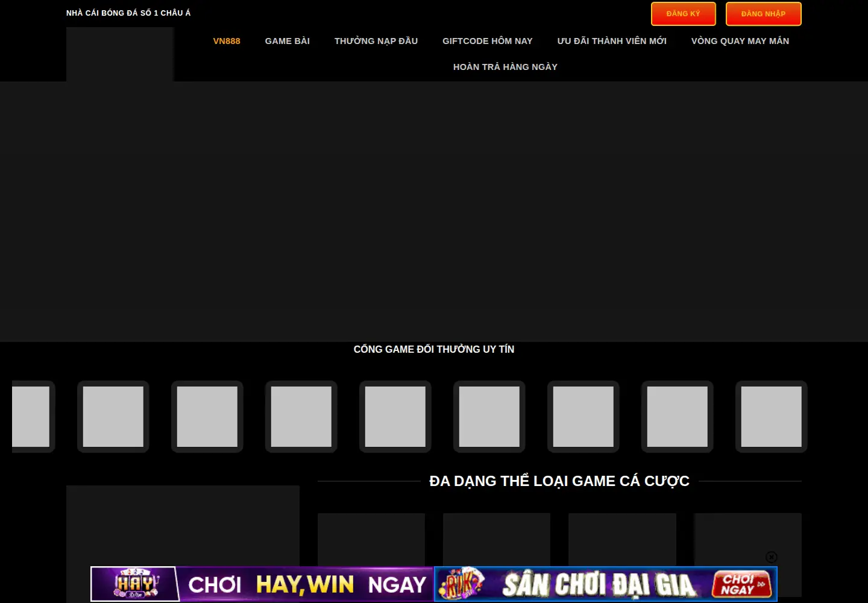The height and width of the screenshot is (603, 868).
Task: Select THƯỞNG NẠP ĐẦU in the navigation
Action: pyautogui.click(x=376, y=41)
